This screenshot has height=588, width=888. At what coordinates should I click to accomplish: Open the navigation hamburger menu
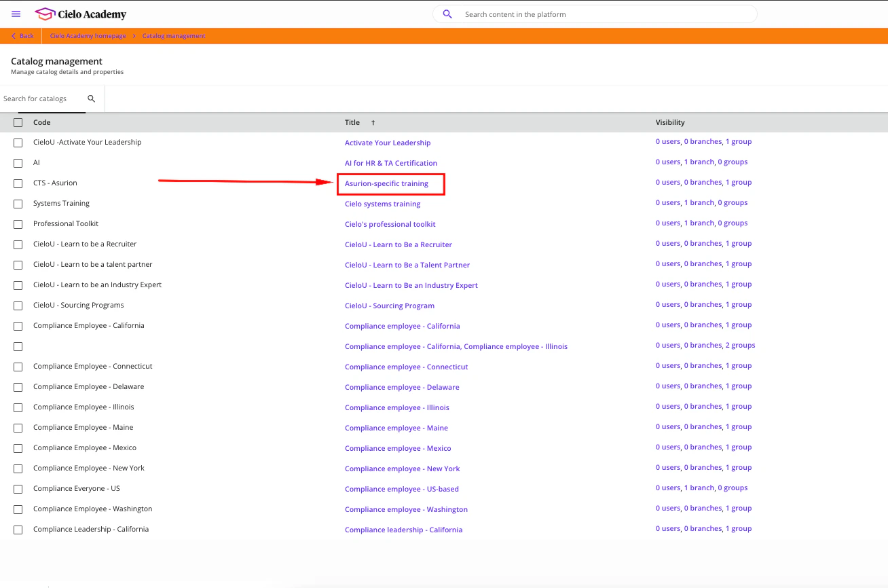[x=16, y=14]
